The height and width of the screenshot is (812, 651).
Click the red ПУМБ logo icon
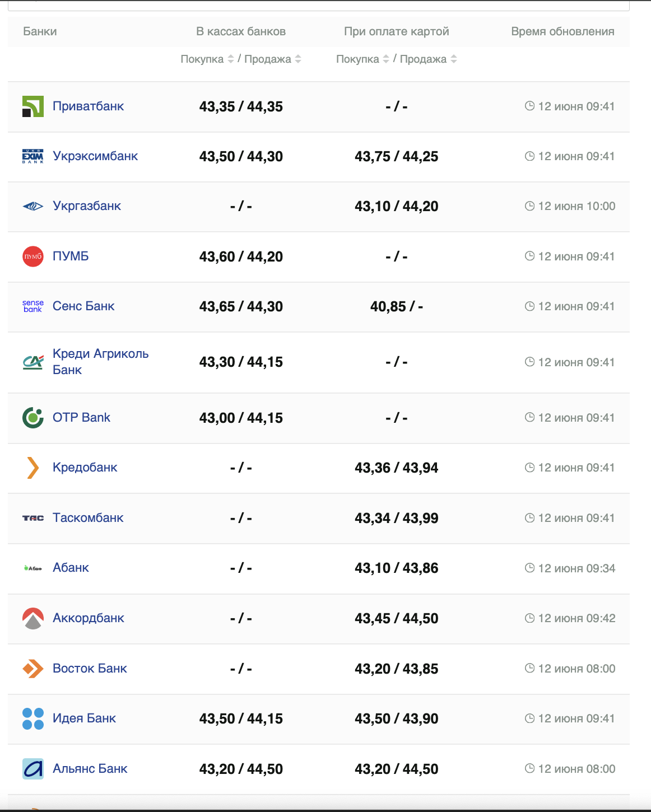32,256
